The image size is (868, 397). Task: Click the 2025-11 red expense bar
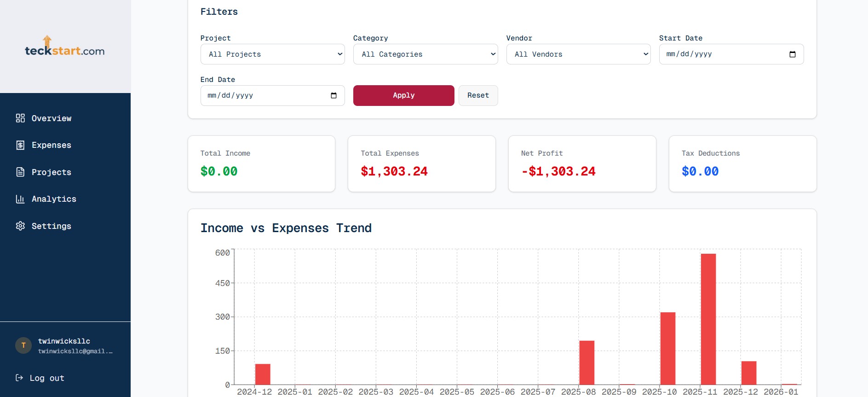[x=708, y=319]
